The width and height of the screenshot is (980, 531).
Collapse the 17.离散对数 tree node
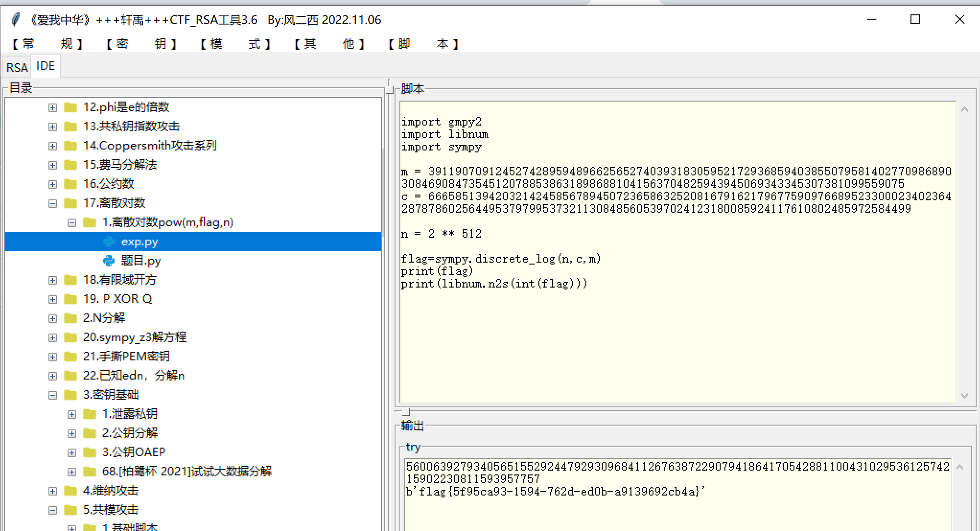coord(53,204)
